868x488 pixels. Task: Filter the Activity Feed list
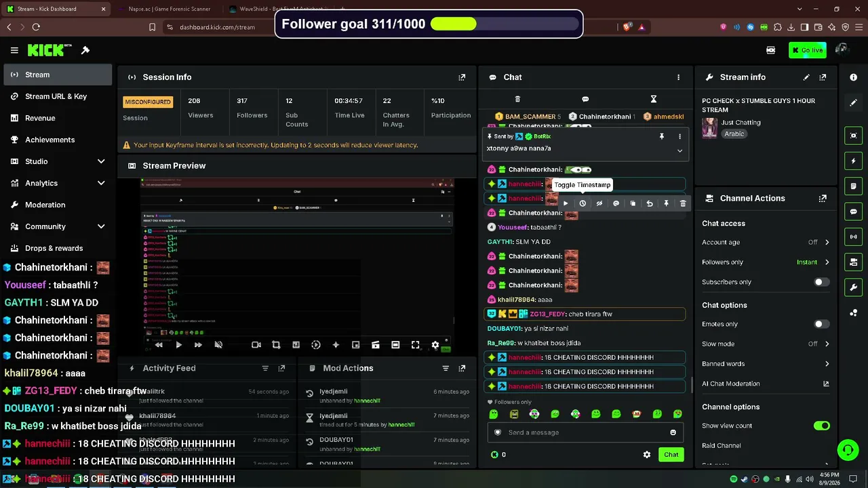265,368
